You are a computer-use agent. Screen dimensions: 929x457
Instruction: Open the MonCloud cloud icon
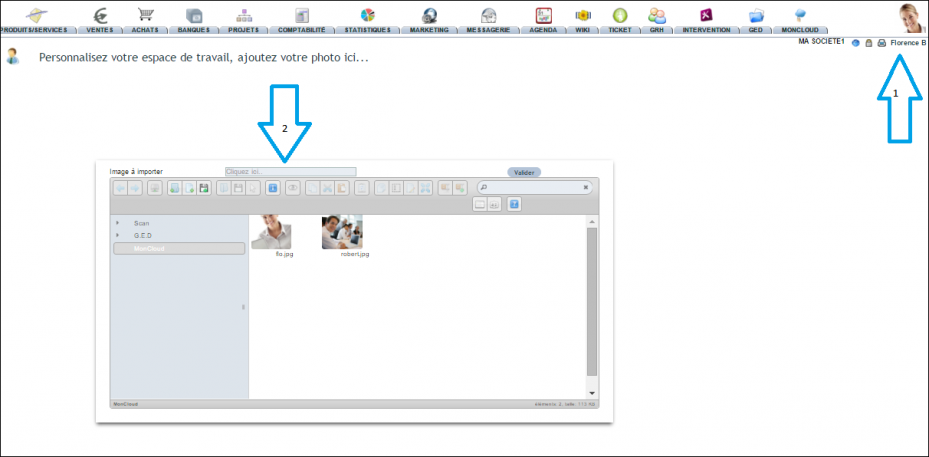tap(800, 15)
